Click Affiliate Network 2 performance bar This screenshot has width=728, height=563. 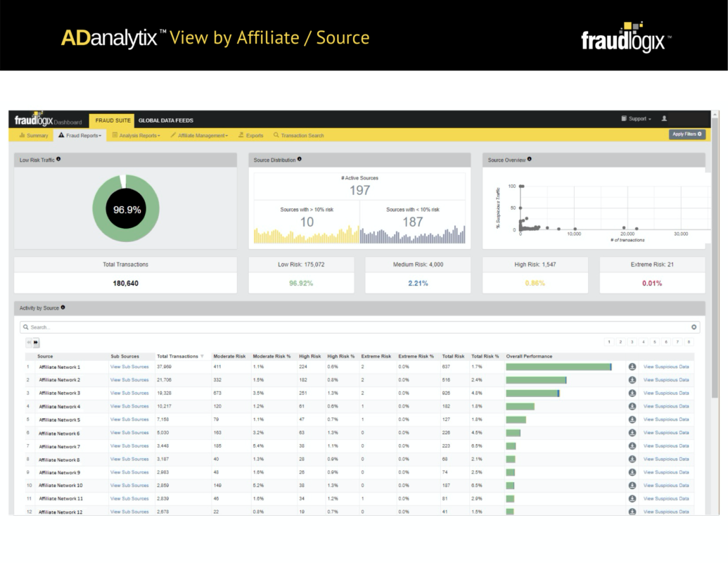(536, 380)
